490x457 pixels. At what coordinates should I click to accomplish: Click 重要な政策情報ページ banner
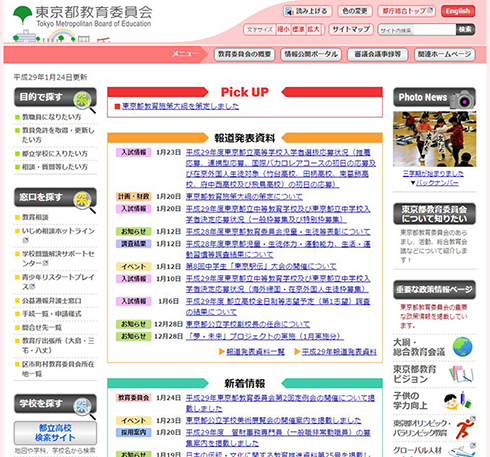tap(434, 289)
